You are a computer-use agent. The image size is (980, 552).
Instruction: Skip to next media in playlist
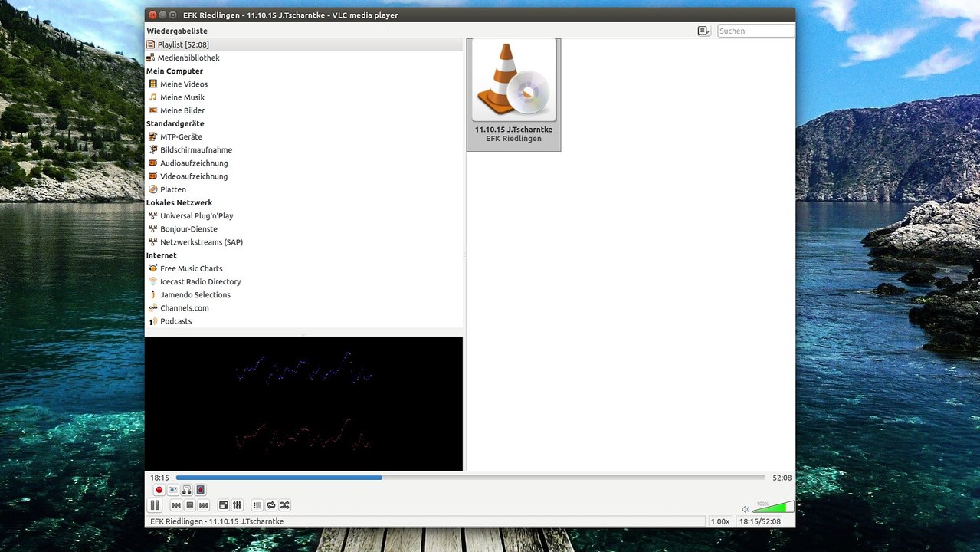[x=204, y=505]
